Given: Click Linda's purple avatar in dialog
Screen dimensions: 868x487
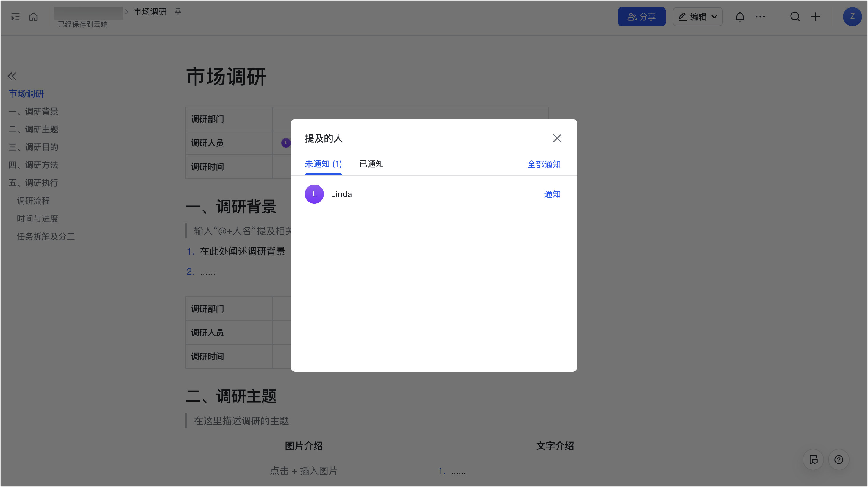Looking at the screenshot, I should coord(314,194).
